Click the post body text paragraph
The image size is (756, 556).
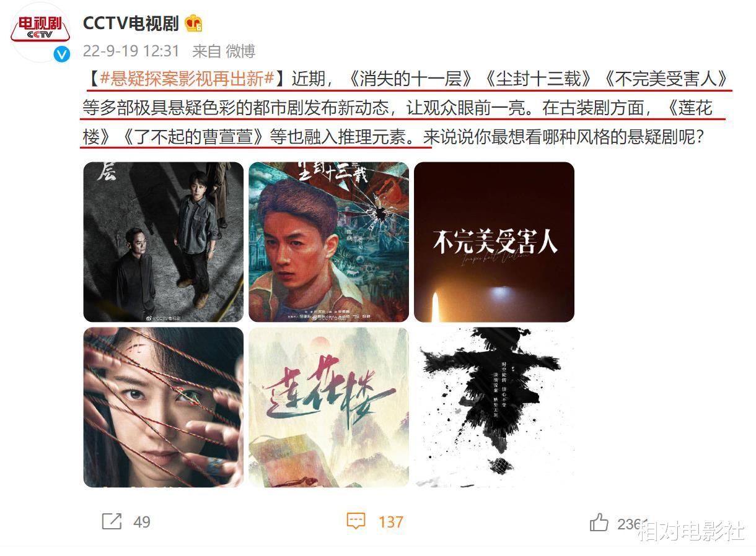tap(405, 108)
